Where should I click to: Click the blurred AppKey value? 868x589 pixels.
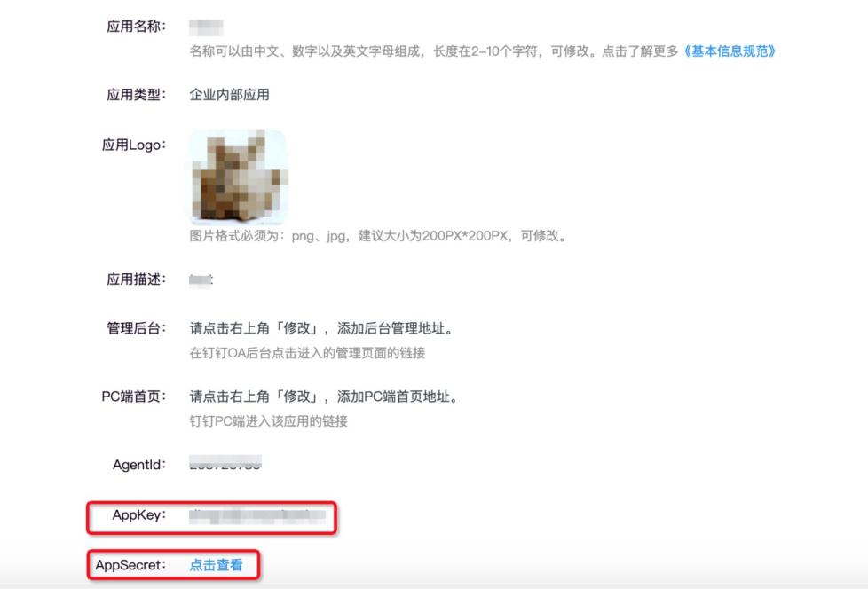[257, 514]
